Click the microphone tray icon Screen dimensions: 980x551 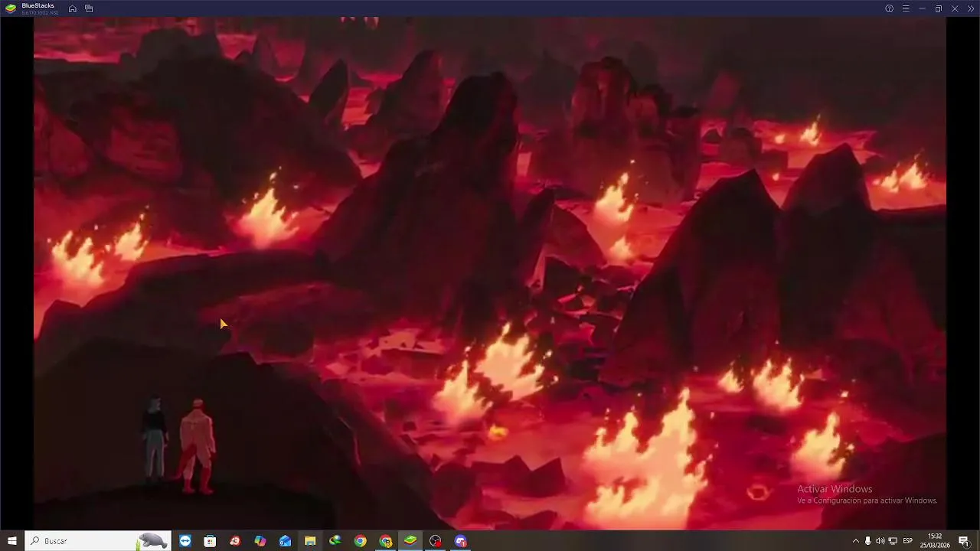tap(868, 541)
